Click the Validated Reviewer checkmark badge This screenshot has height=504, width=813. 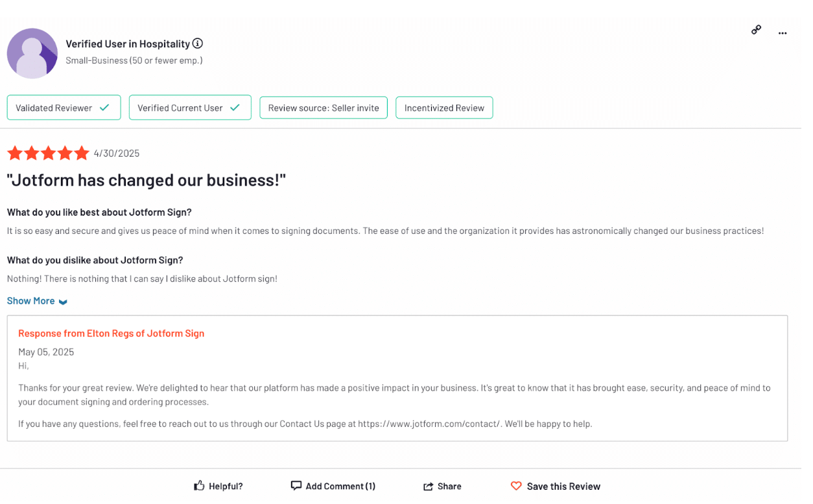pyautogui.click(x=64, y=108)
